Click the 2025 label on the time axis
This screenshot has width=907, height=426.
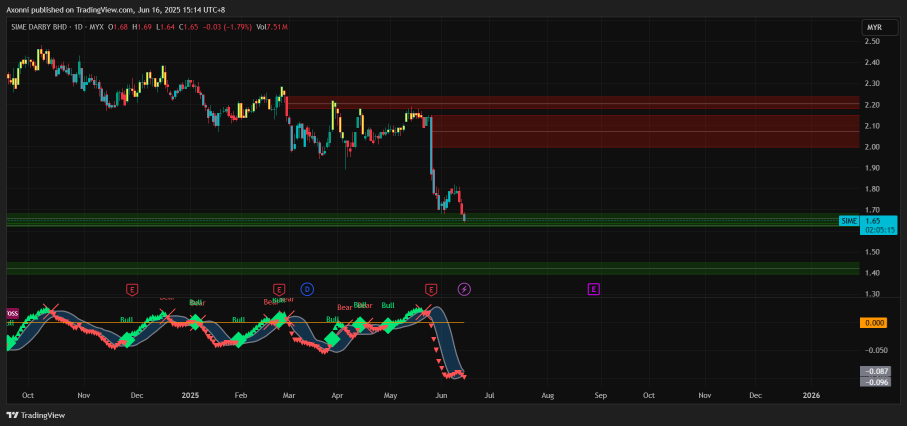coord(190,396)
